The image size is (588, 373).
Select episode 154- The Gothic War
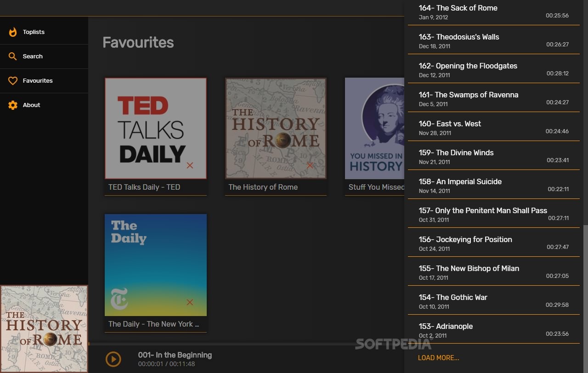click(494, 300)
